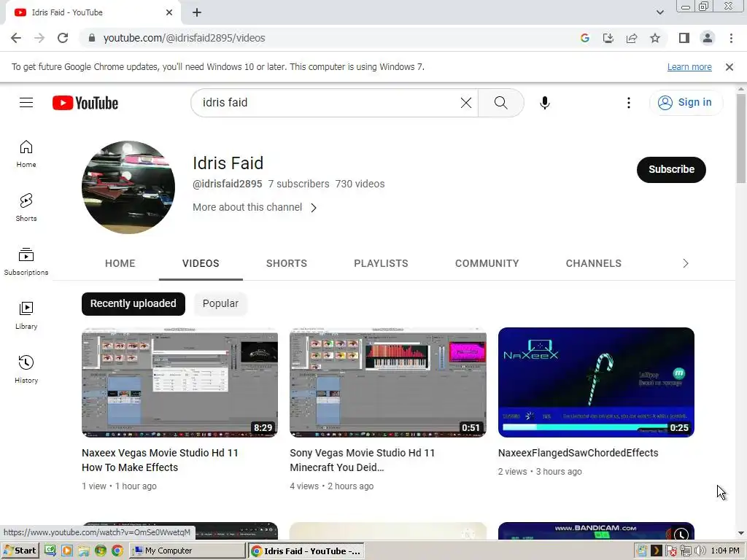Click the system tray volume icon
The height and width of the screenshot is (560, 747).
(700, 551)
